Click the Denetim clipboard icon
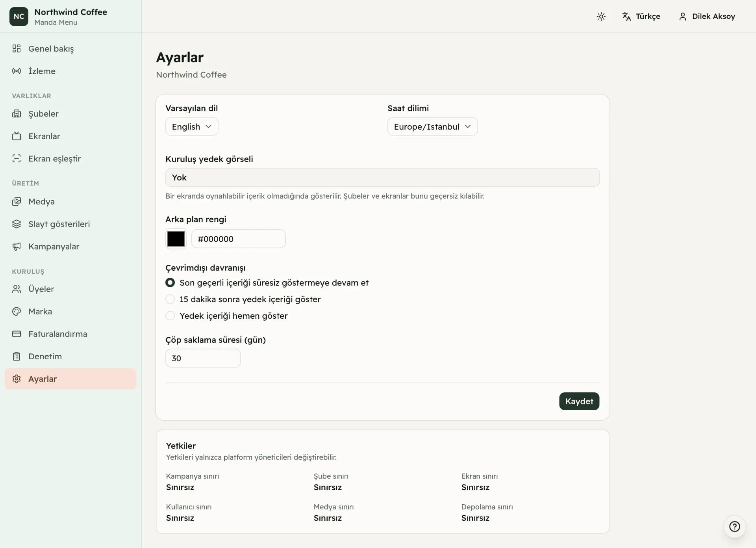The image size is (756, 548). (16, 356)
